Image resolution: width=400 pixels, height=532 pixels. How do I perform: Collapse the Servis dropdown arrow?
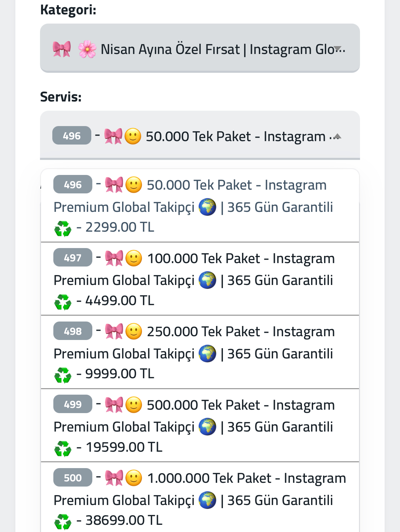point(337,136)
